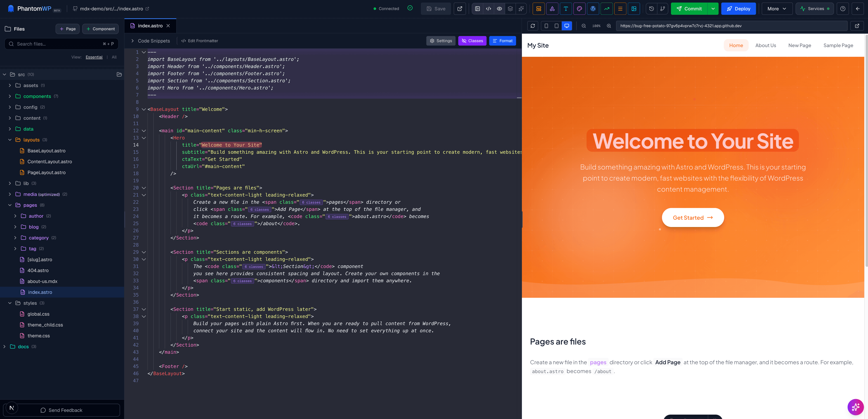Click the green analytics trend icon

click(606, 9)
